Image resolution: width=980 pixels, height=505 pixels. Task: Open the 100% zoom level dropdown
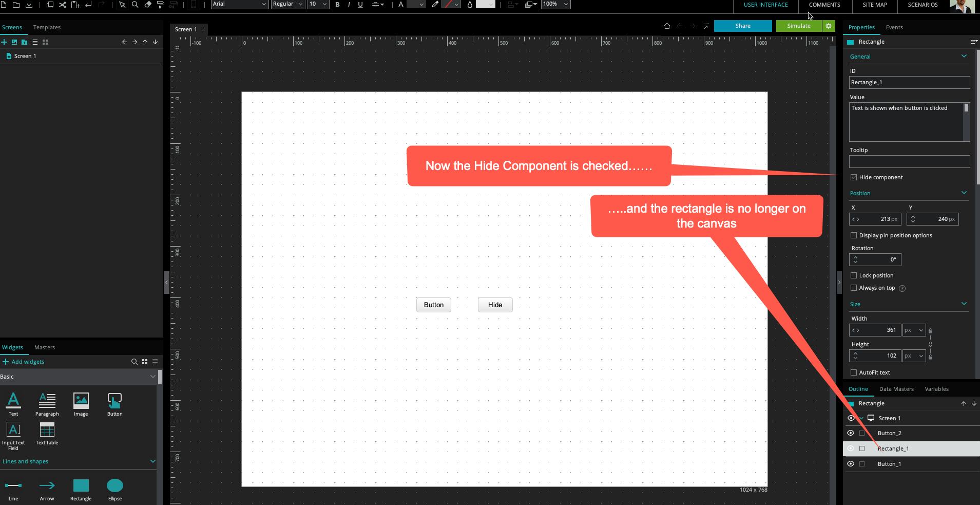(555, 4)
